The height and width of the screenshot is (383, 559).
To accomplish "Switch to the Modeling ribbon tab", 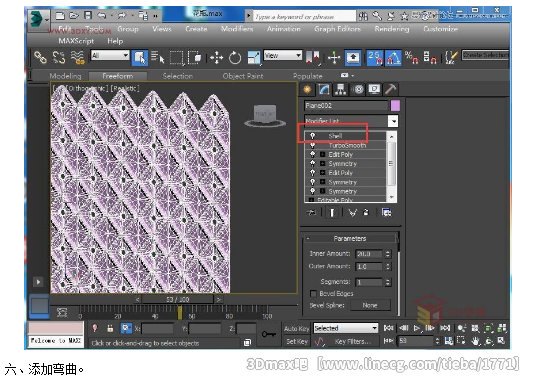I will [65, 76].
